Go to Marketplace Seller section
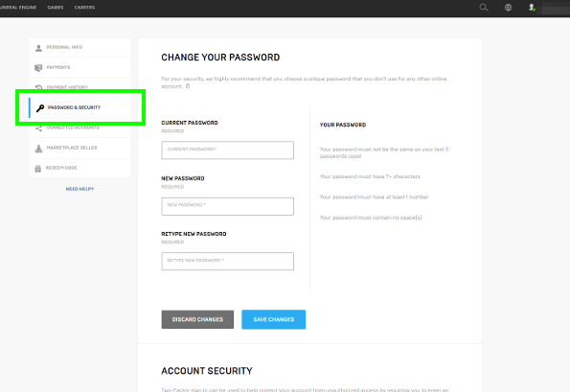The width and height of the screenshot is (570, 392). point(80,148)
